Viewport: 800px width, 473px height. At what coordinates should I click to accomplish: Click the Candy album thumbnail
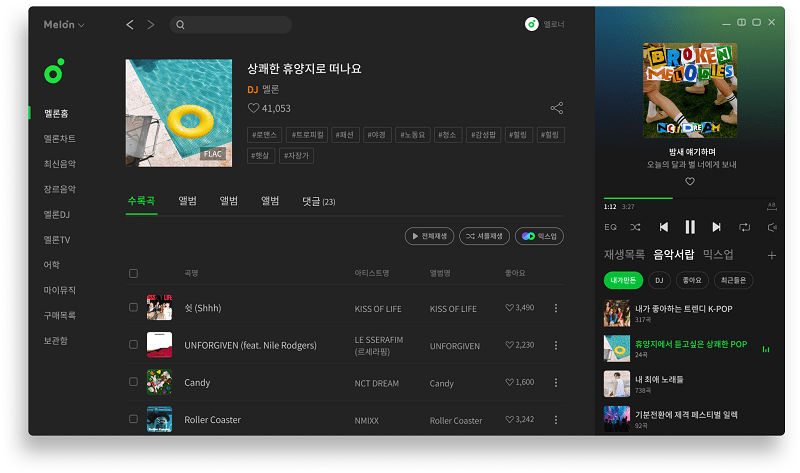(159, 382)
